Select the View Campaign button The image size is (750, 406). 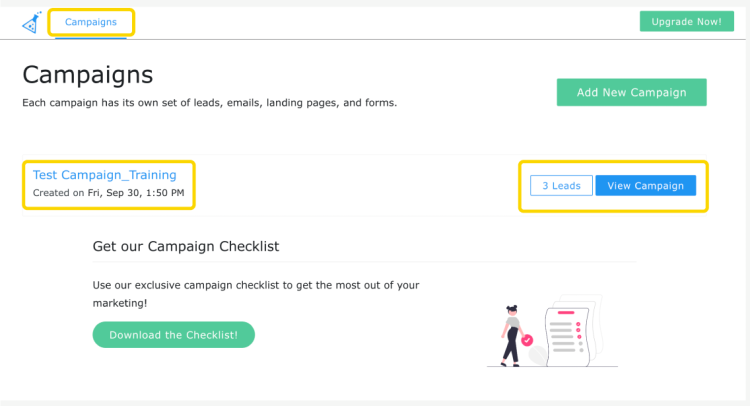pos(646,186)
